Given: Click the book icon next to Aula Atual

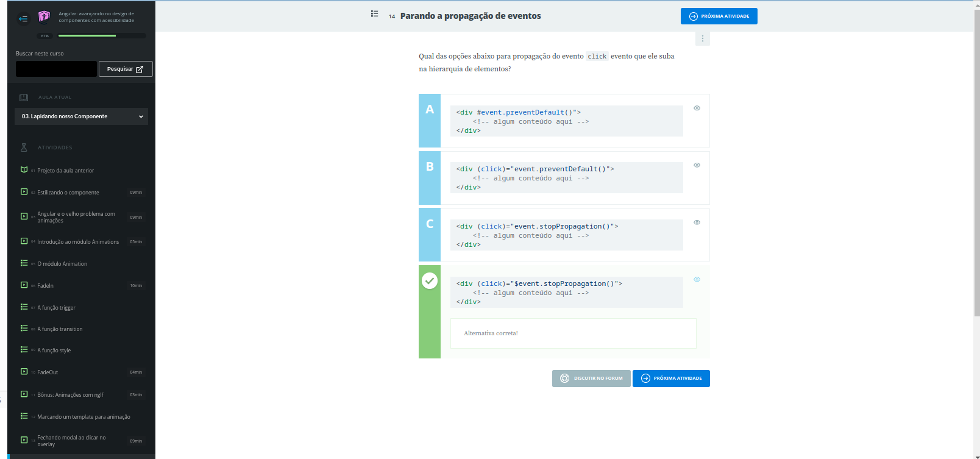Looking at the screenshot, I should pos(24,98).
